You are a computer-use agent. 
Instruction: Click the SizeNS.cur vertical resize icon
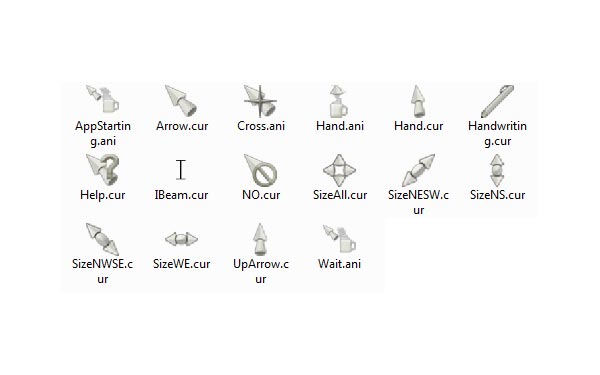pos(497,170)
